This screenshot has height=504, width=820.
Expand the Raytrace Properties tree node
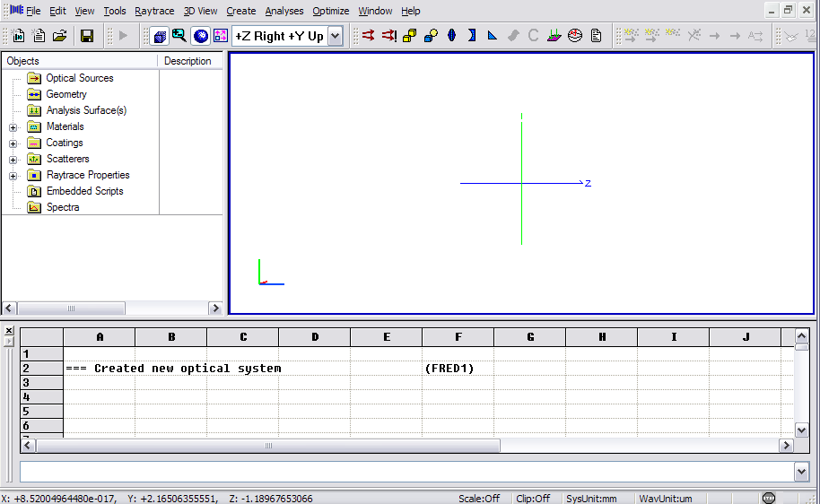pos(13,176)
